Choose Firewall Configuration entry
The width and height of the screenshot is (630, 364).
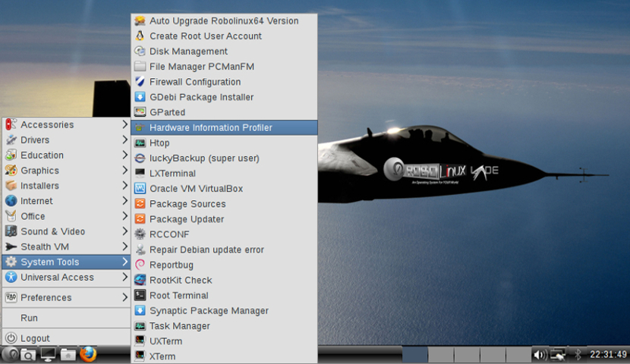click(195, 82)
